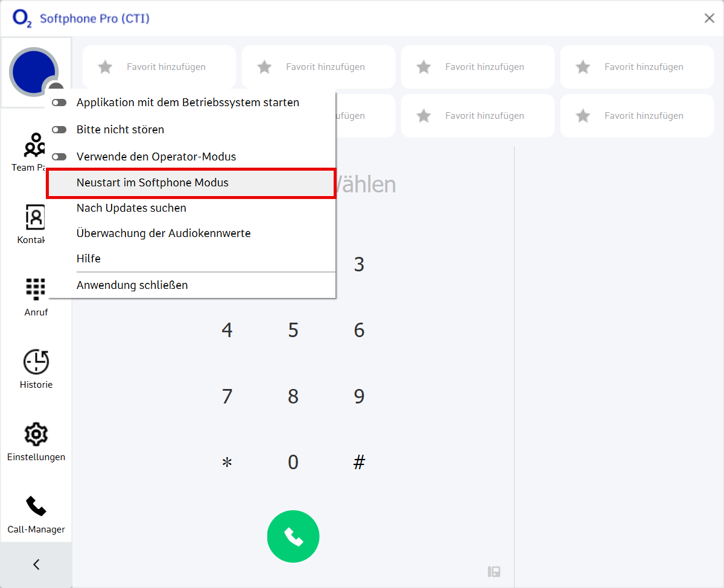
Task: Open Einstellungen gear icon
Action: click(36, 435)
